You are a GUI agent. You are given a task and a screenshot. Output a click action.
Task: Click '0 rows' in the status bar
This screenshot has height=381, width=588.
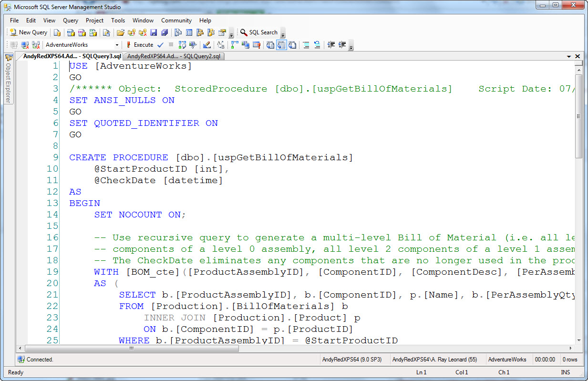570,360
